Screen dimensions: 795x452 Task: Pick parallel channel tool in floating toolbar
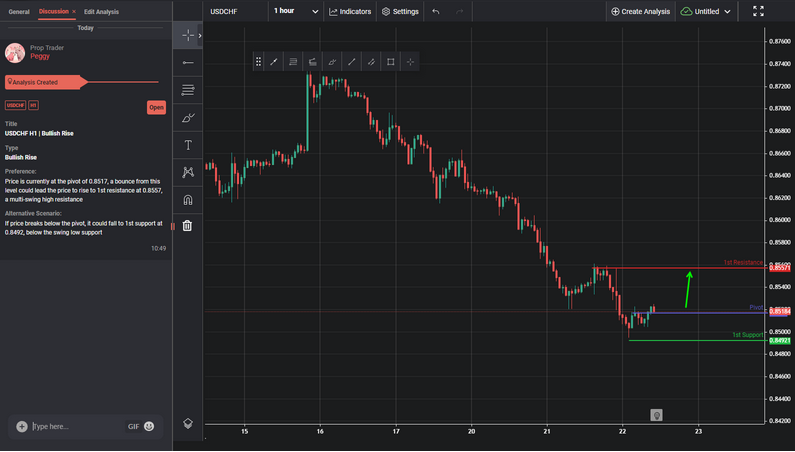pyautogui.click(x=371, y=62)
